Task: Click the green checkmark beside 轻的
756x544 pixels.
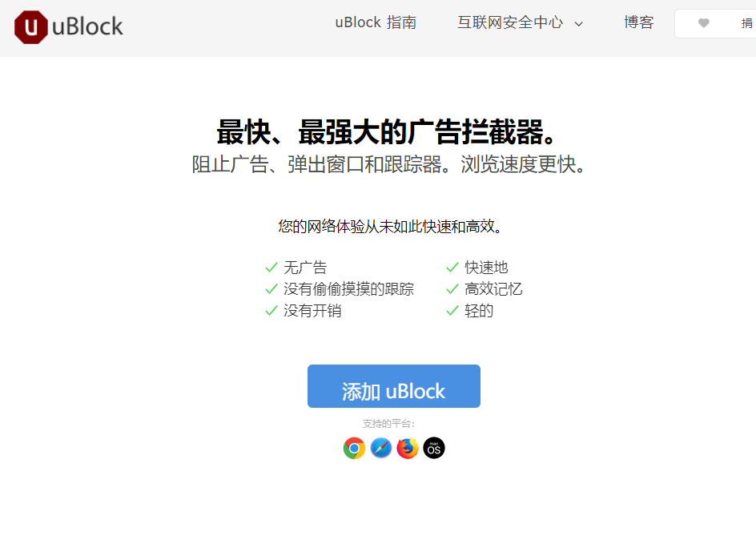Action: 452,310
